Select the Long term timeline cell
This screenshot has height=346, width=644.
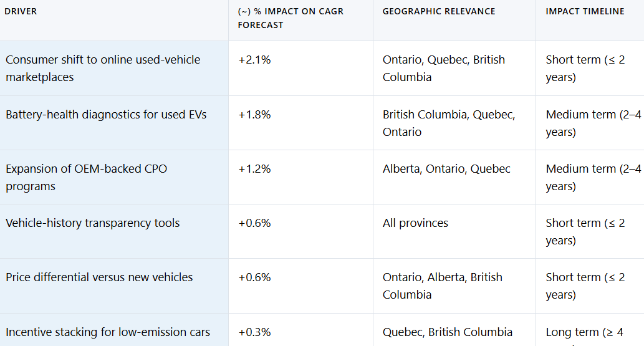(x=584, y=332)
